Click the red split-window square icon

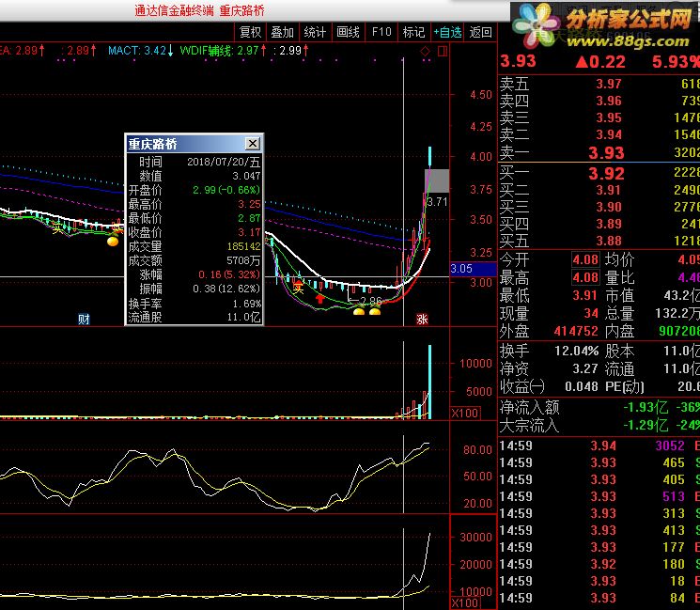click(443, 52)
